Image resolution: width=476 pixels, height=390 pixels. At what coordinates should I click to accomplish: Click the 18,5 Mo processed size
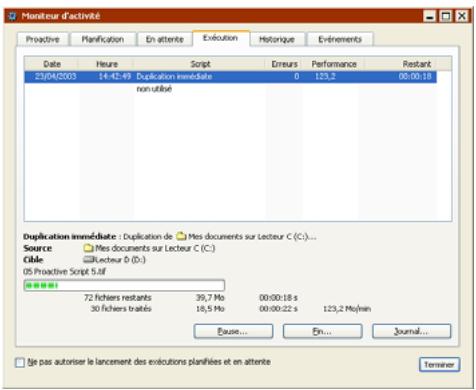[x=210, y=309]
